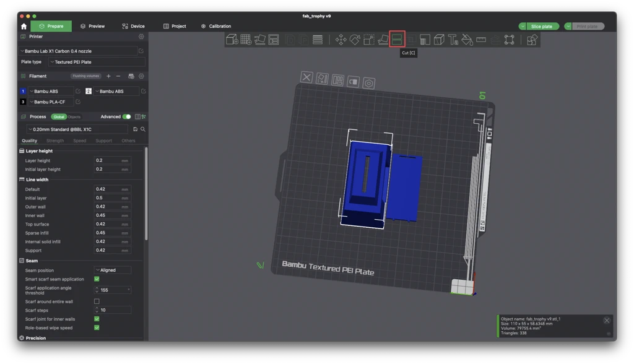Edit the Bambu Lab X1 Carbon printer preset

click(x=141, y=51)
